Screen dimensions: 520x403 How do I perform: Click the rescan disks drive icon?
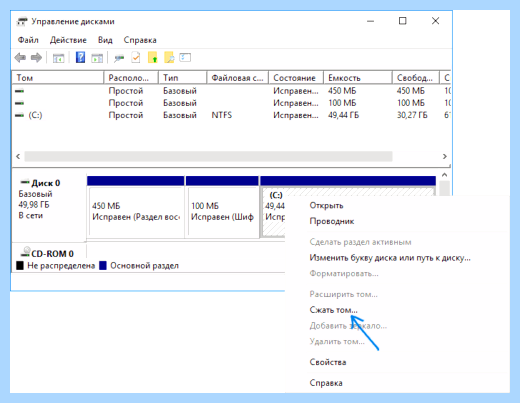click(119, 58)
